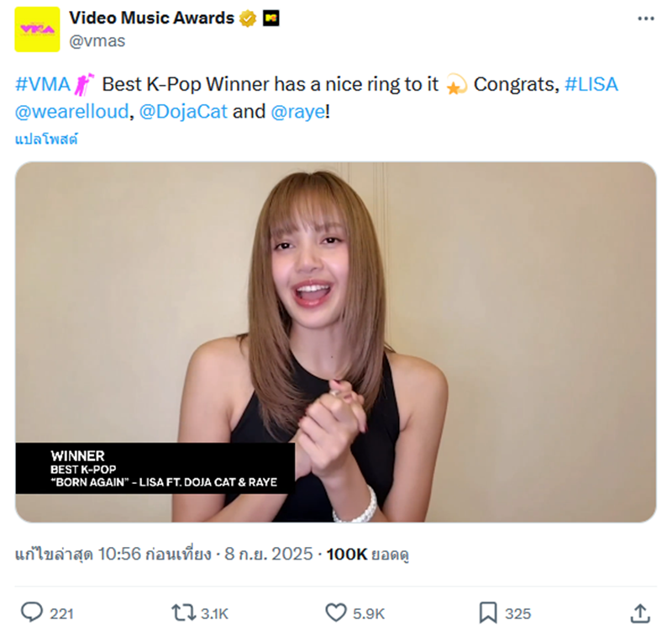Open the Video Music Awards profile name
Viewport: 672px width, 636px height.
pyautogui.click(x=151, y=18)
